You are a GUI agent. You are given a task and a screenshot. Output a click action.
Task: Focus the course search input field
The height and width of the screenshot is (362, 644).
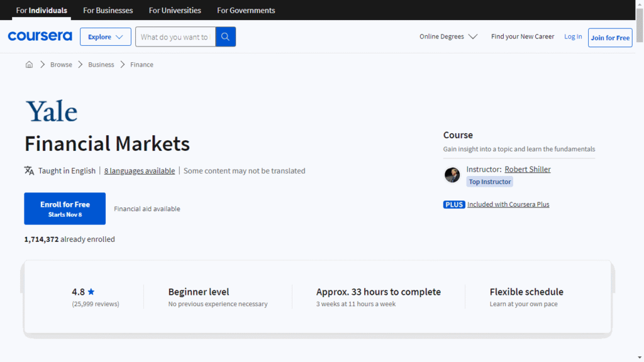click(x=175, y=37)
